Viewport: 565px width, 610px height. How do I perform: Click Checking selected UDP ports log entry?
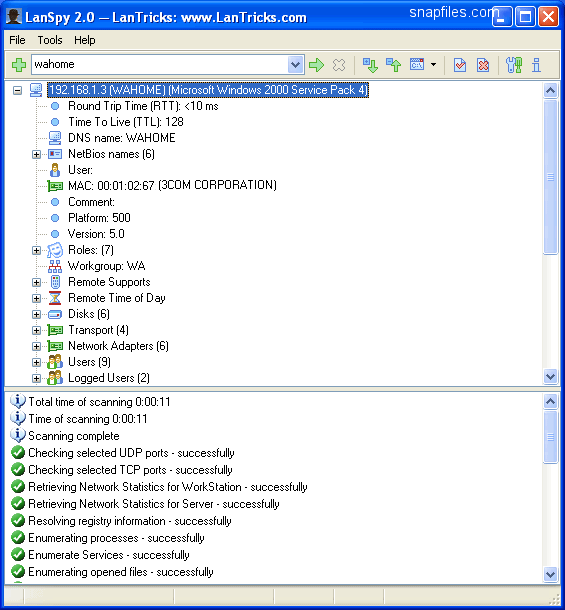tap(131, 453)
